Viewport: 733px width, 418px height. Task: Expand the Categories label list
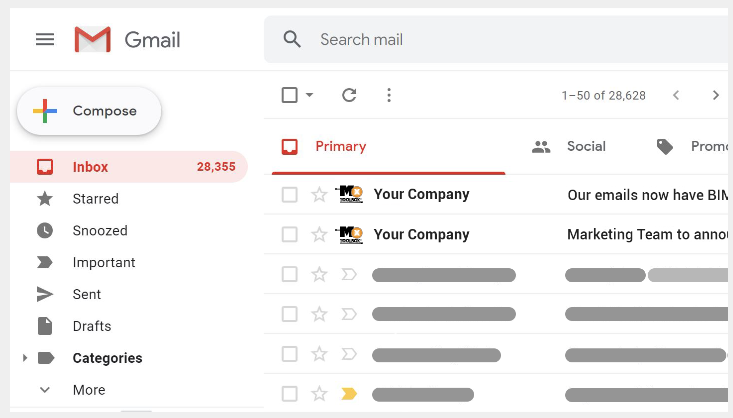click(x=24, y=358)
